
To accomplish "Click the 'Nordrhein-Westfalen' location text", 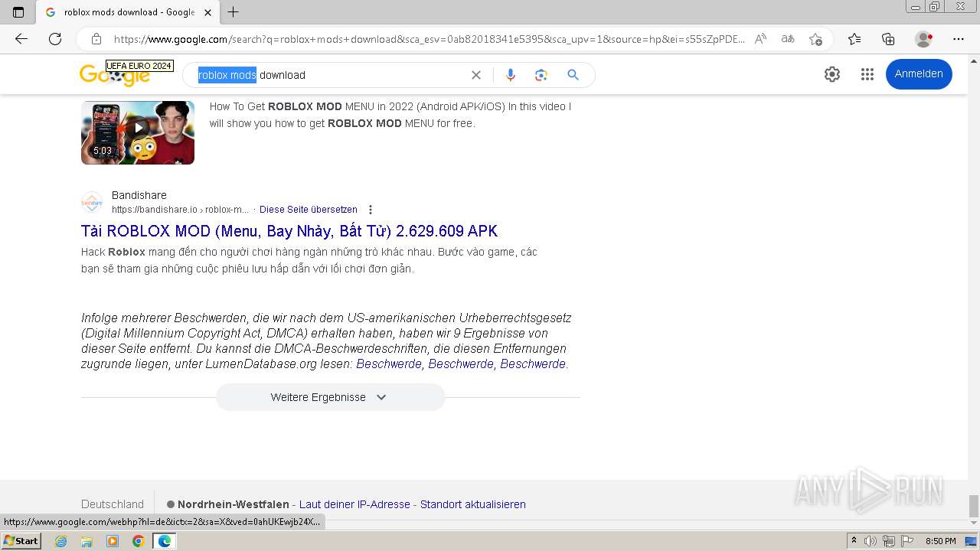I will [234, 504].
